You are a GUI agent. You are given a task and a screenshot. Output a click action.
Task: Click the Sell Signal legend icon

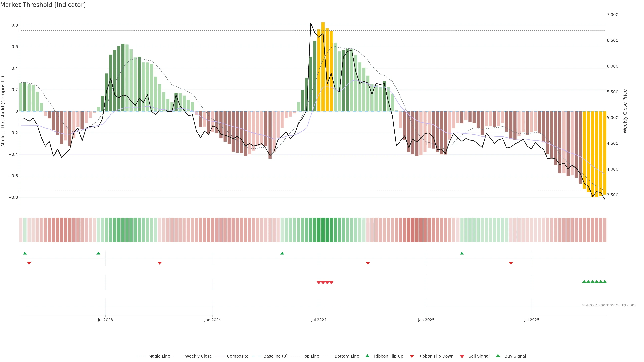[x=462, y=356]
